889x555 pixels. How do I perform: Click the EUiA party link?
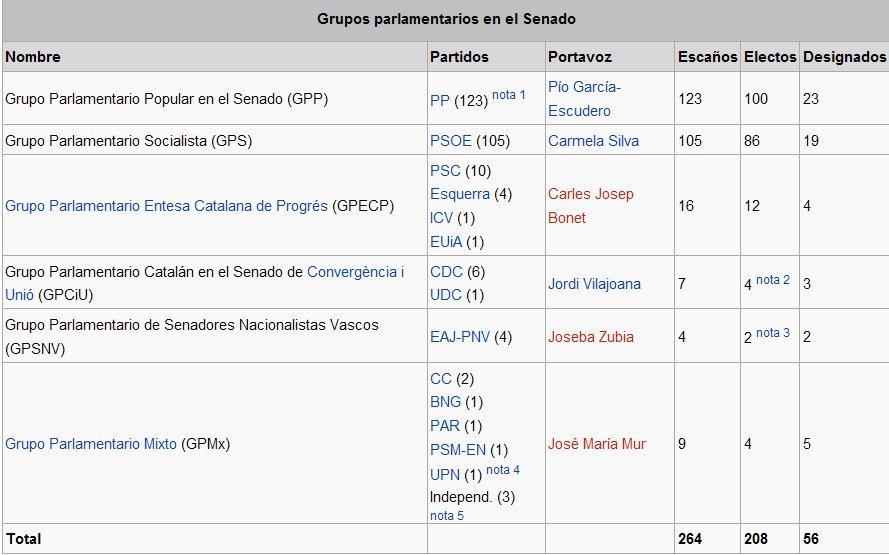pos(446,242)
